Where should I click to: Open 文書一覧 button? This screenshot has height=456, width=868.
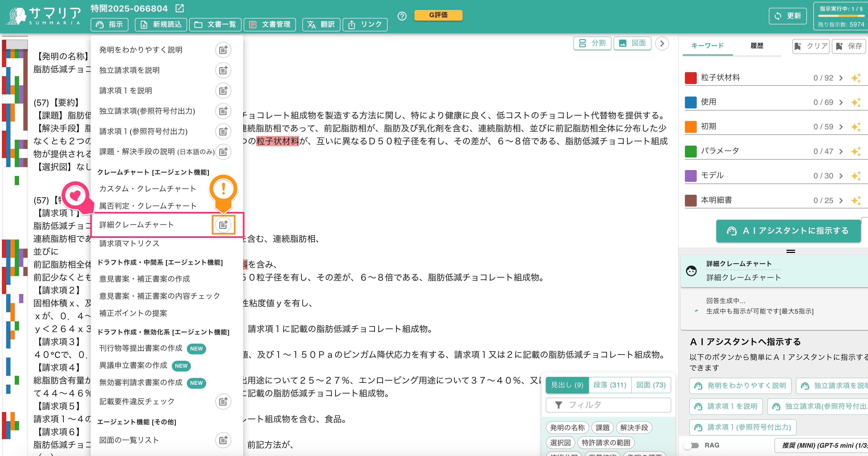point(215,24)
